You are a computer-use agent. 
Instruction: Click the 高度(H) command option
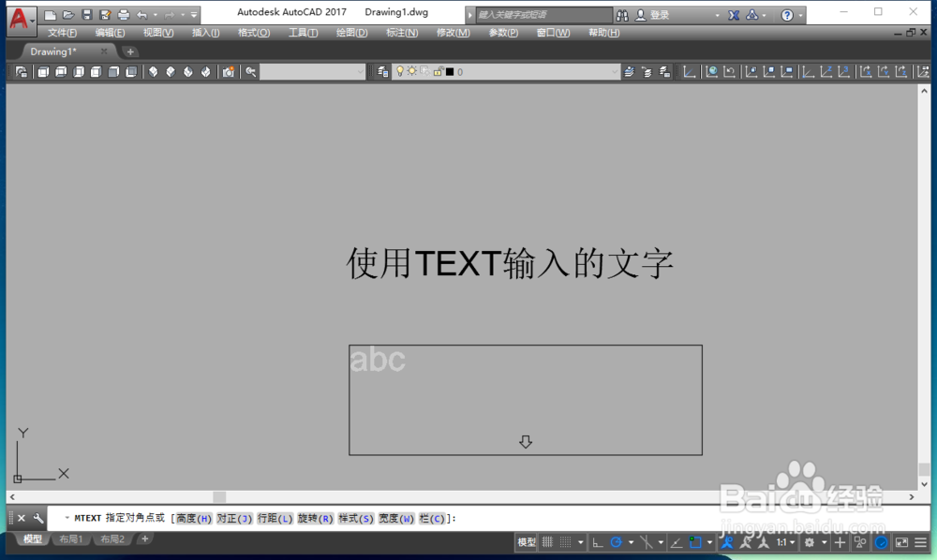pos(194,518)
